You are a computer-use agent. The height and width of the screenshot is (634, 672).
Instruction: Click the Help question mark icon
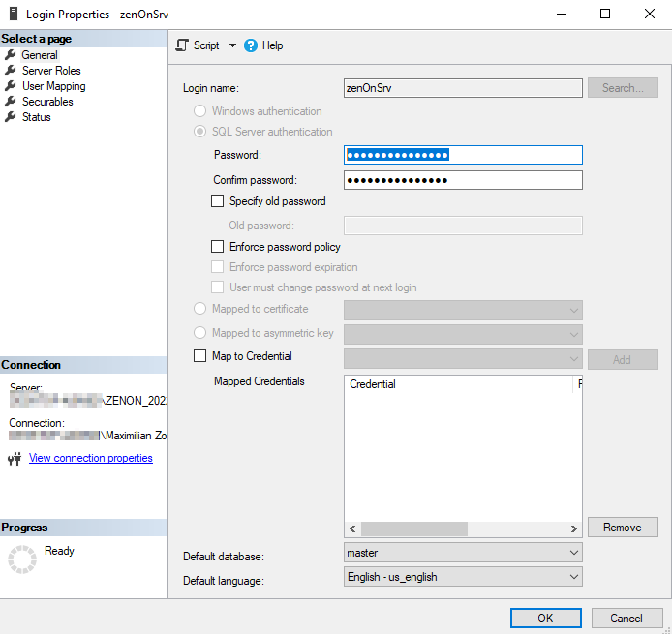(x=251, y=45)
